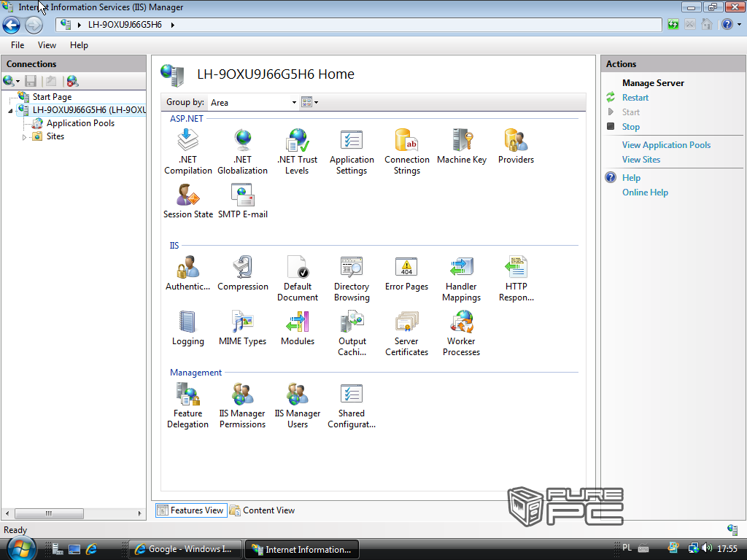Open the .NET Globalization feature

pos(242,152)
